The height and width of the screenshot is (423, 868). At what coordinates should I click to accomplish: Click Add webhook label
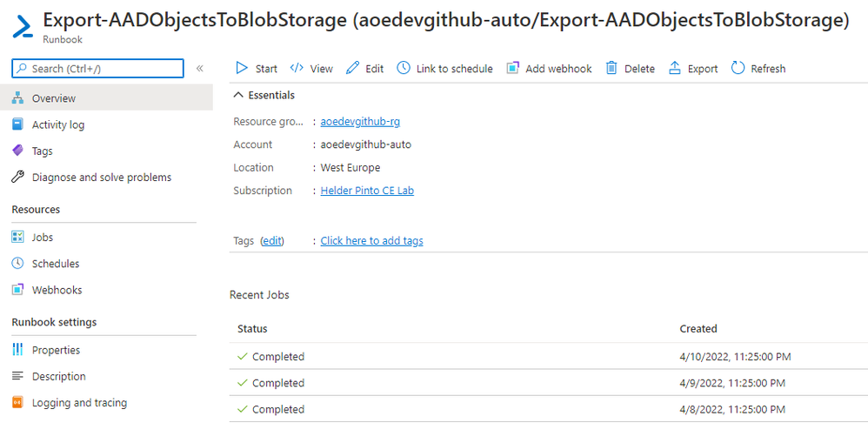tap(558, 69)
